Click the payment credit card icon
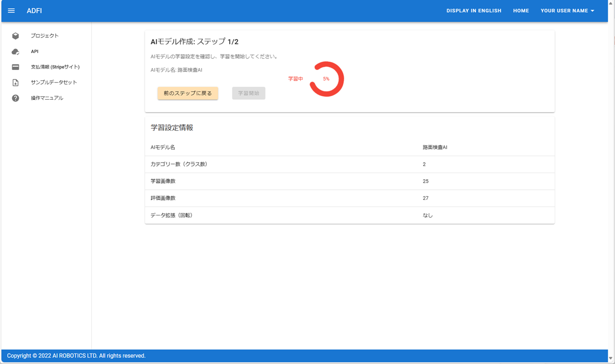 click(16, 67)
